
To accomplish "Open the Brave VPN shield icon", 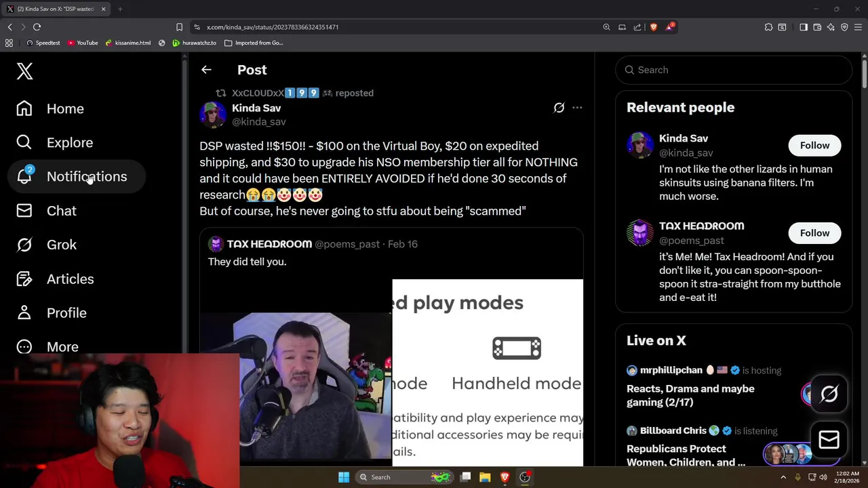I will click(844, 27).
